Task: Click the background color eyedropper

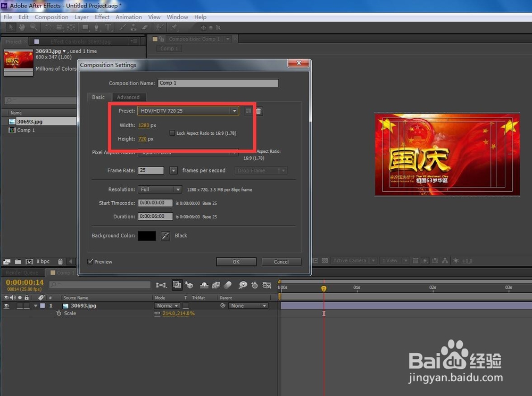Action: tap(165, 236)
